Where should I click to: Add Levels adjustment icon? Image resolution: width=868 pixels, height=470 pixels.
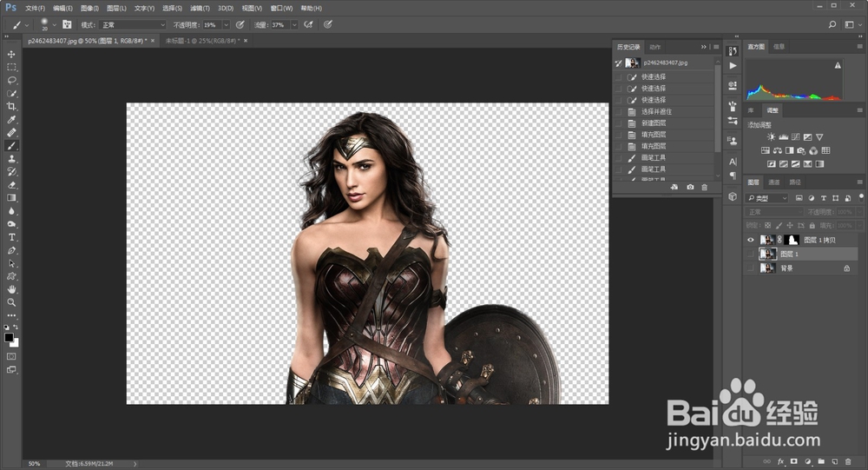783,137
